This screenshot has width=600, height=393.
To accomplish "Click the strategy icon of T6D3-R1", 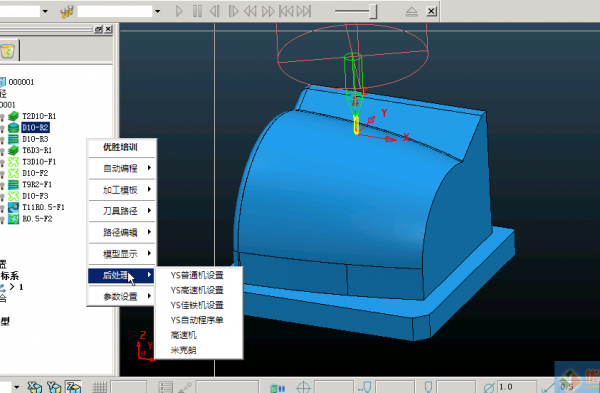I will point(13,150).
